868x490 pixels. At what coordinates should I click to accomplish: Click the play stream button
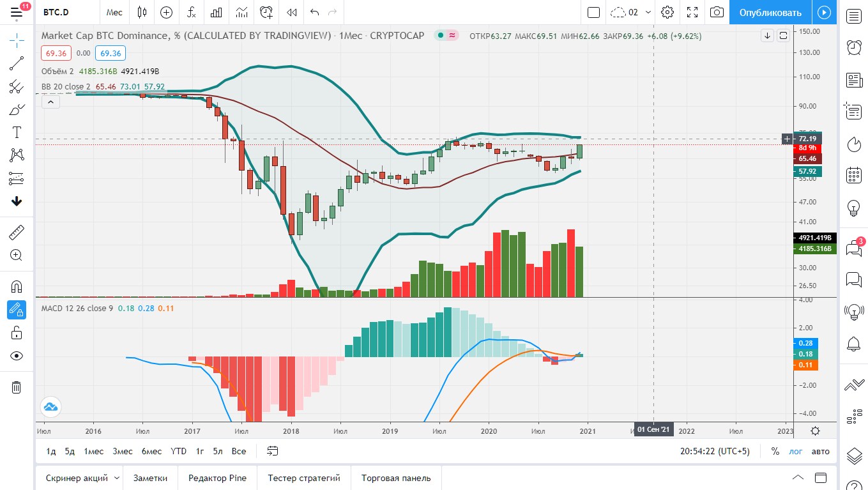click(x=824, y=12)
